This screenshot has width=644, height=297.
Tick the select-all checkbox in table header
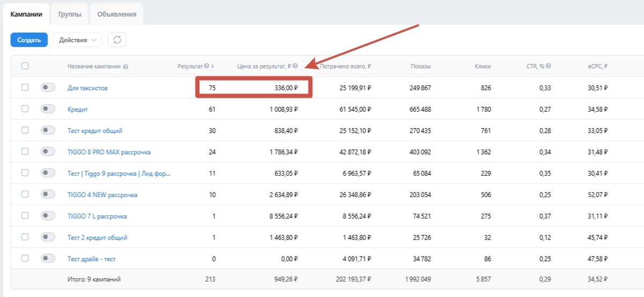[25, 66]
